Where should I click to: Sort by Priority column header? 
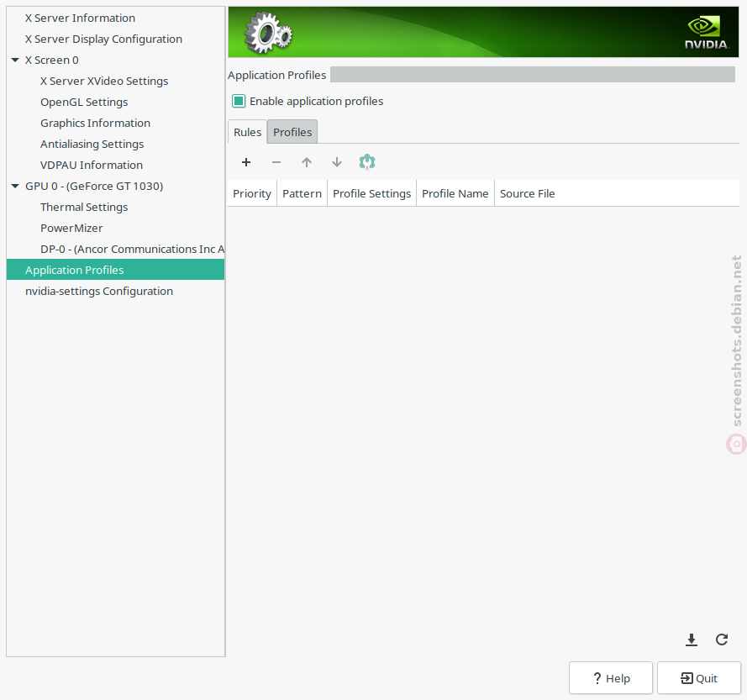(252, 193)
